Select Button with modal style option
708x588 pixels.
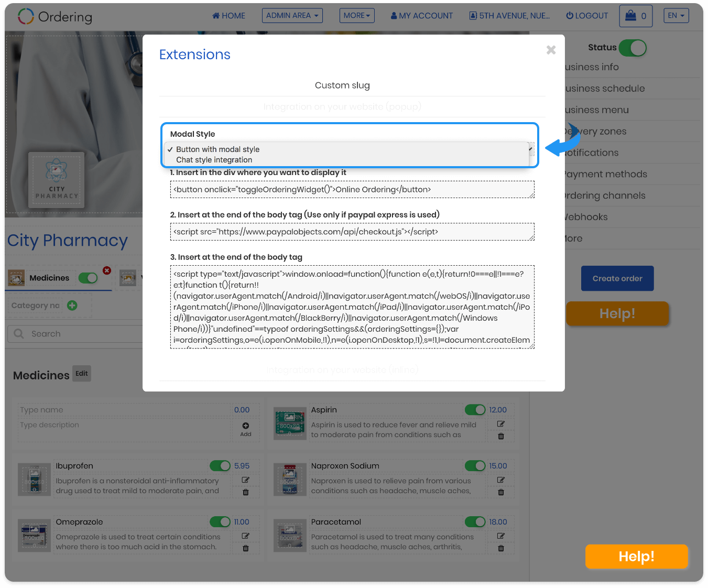(346, 149)
